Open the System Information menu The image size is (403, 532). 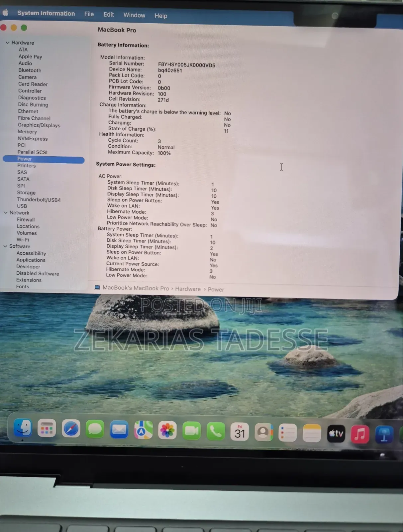46,13
